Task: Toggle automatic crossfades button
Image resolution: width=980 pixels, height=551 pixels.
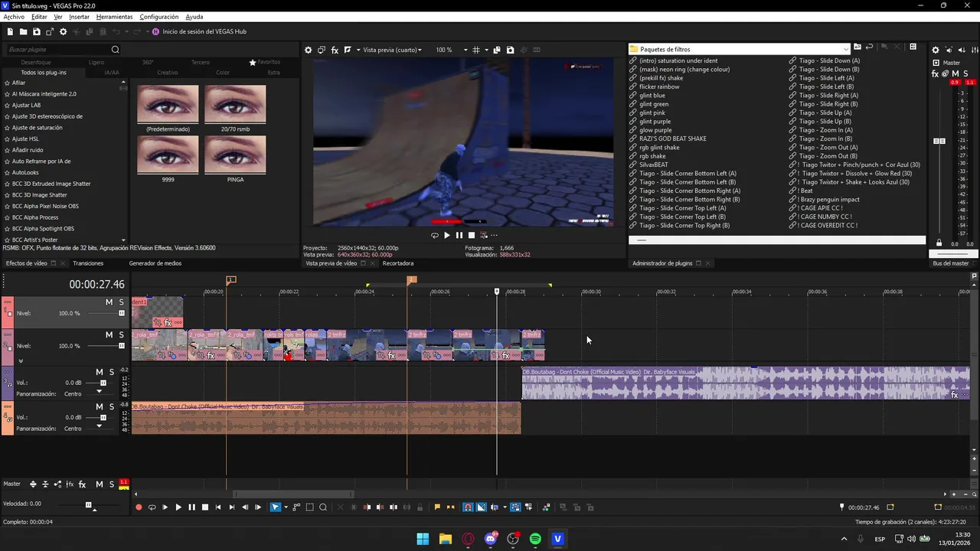Action: coord(481,507)
